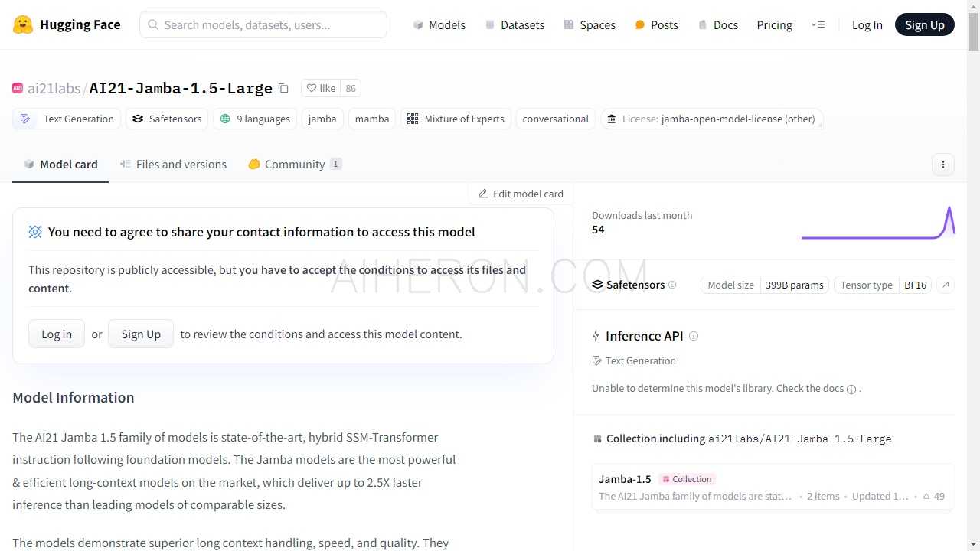
Task: Click the downloads trend chart
Action: click(878, 222)
